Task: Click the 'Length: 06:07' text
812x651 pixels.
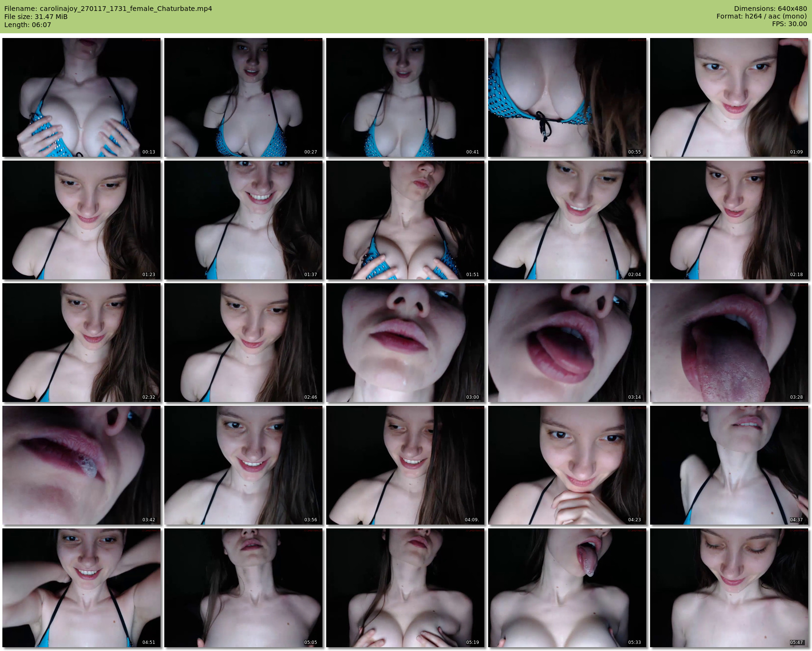Action: 28,25
